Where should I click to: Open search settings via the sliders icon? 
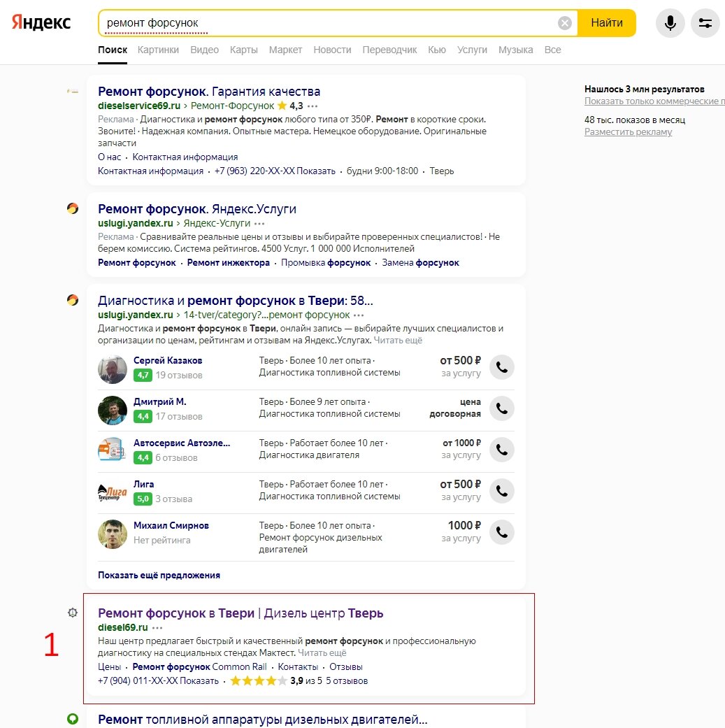click(705, 23)
